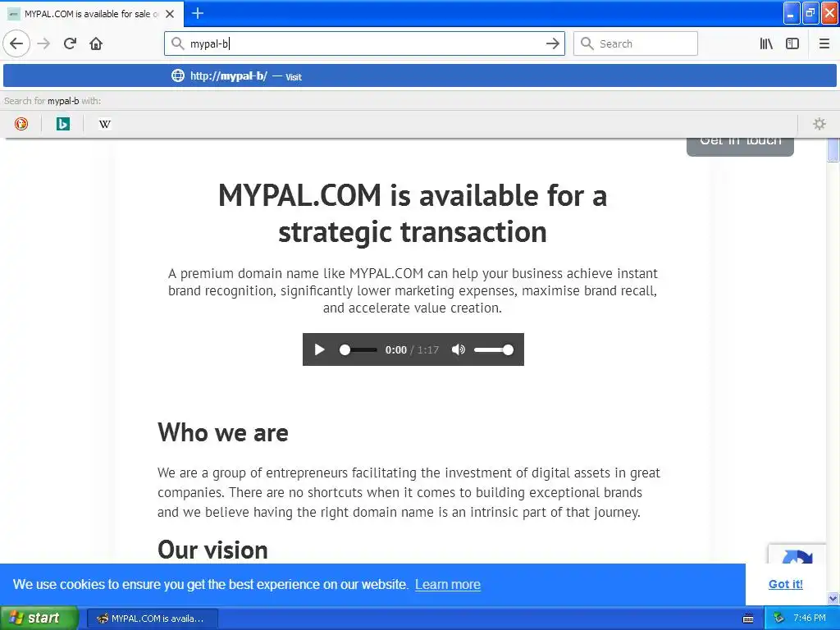Click the Get in touch button
Viewport: 840px width, 630px height.
(x=740, y=145)
